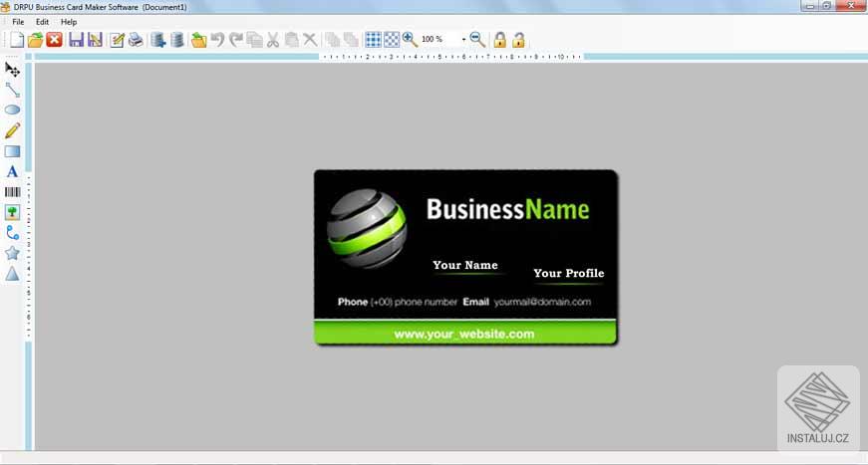
Task: Click the BusinessName title on card
Action: coord(507,209)
